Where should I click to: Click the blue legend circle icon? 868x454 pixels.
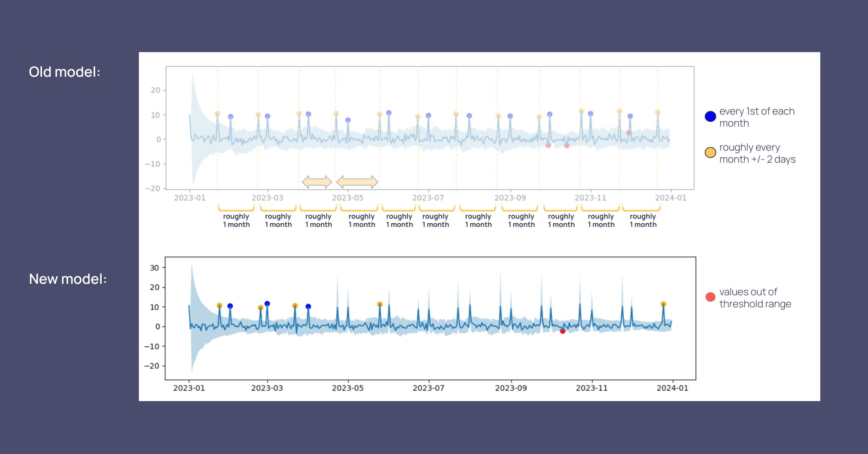(710, 117)
